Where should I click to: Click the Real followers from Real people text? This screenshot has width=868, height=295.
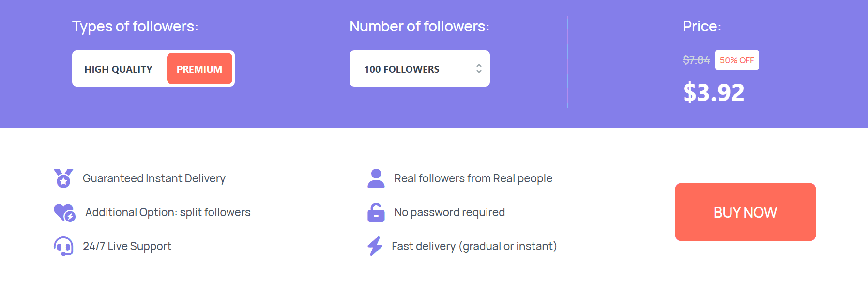coord(473,178)
